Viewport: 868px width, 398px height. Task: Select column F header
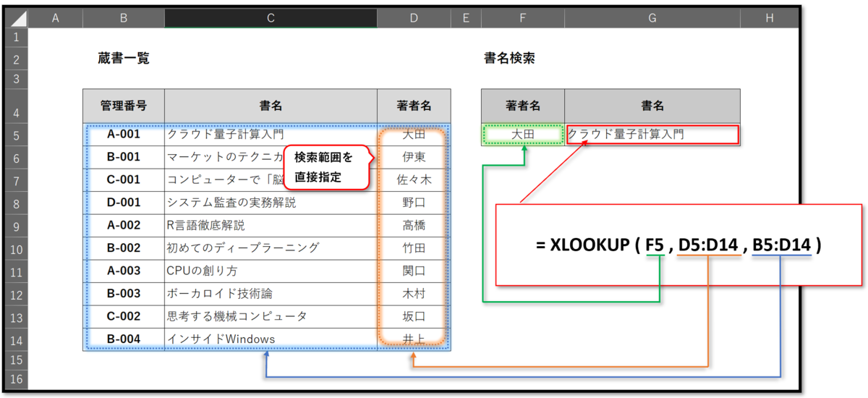point(523,18)
